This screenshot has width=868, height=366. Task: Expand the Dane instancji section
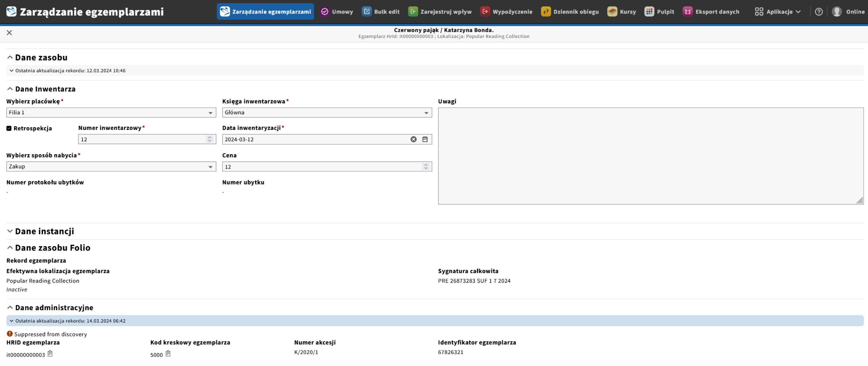[45, 231]
